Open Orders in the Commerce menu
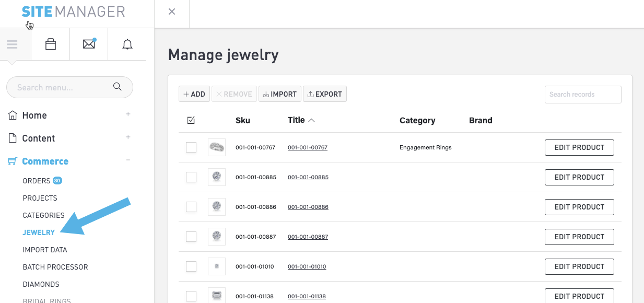 click(x=37, y=181)
